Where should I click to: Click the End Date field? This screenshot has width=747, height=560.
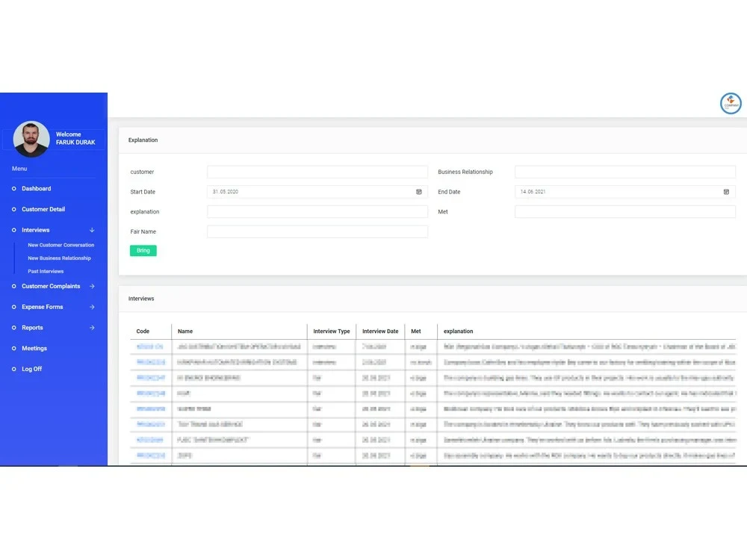(x=625, y=192)
